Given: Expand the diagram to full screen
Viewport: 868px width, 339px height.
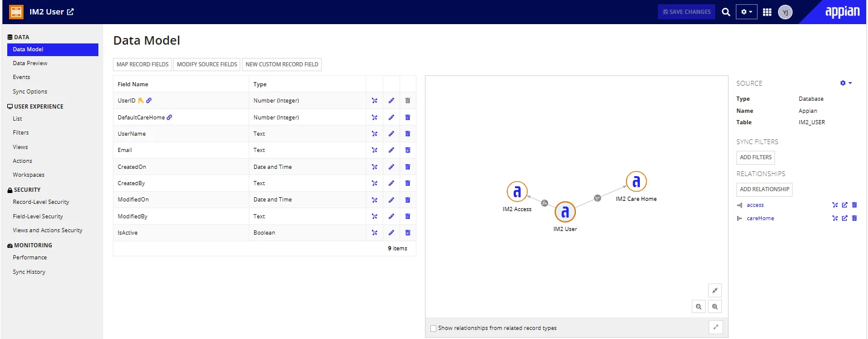Looking at the screenshot, I should pyautogui.click(x=716, y=327).
